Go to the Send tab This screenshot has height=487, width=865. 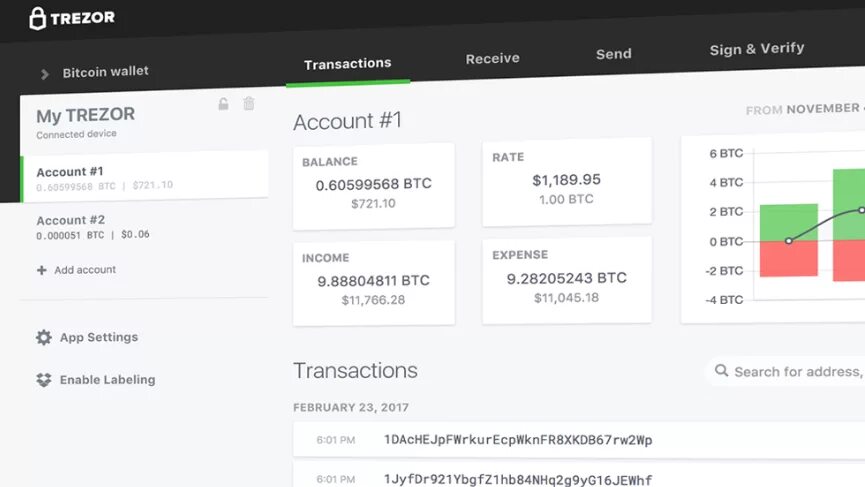click(x=613, y=54)
